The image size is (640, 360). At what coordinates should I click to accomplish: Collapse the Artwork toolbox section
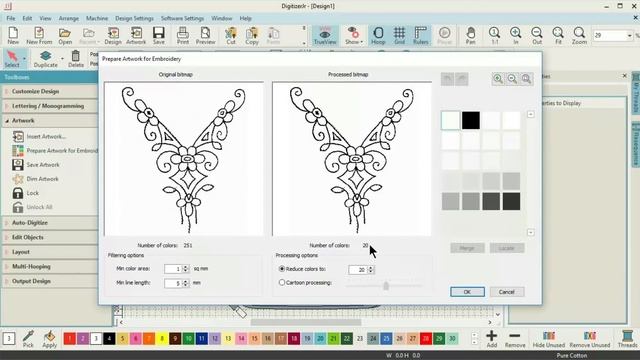click(x=50, y=120)
